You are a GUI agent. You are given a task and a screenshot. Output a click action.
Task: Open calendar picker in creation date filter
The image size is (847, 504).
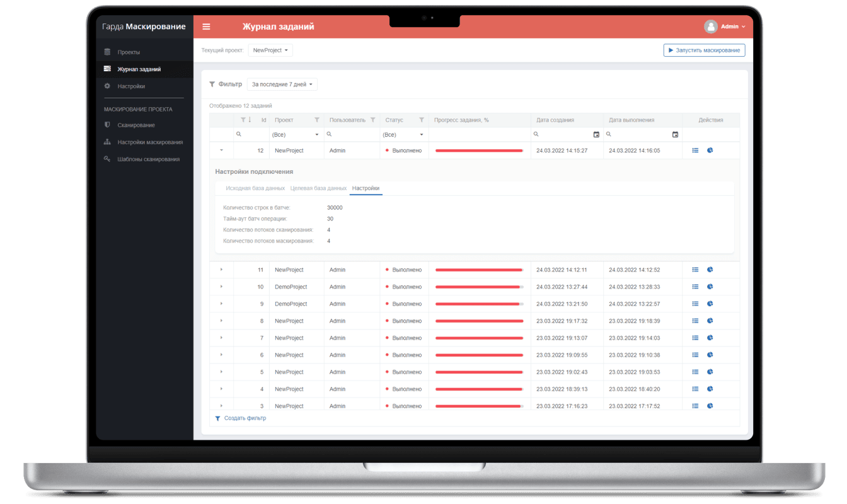tap(596, 134)
